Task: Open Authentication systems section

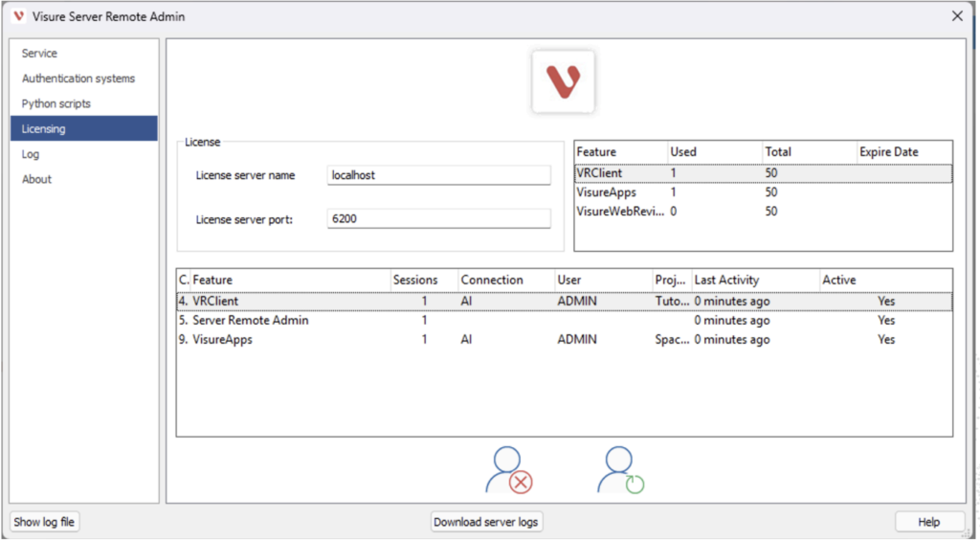Action: [x=84, y=79]
